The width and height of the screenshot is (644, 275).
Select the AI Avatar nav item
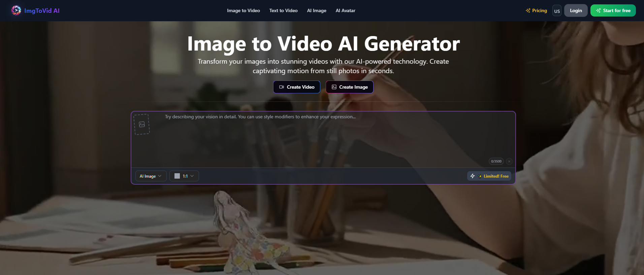click(345, 11)
